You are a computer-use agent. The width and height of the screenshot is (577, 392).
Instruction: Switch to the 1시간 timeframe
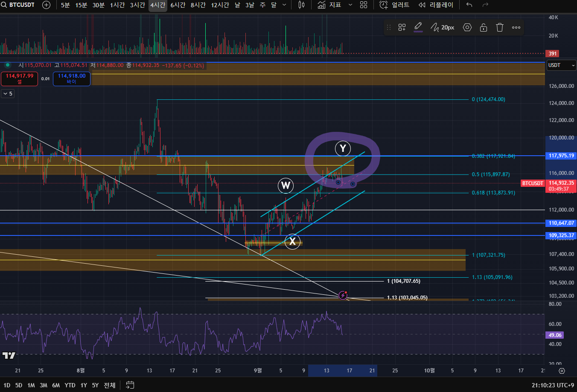point(117,5)
